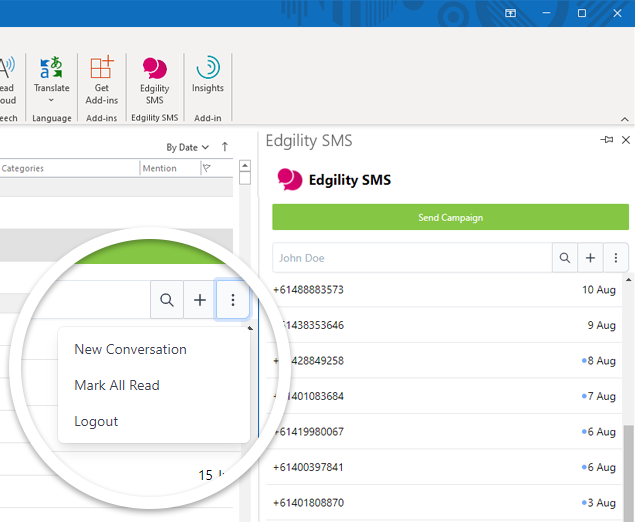Viewport: 635px width, 522px height.
Task: Open conversation +61401808870
Action: pyautogui.click(x=444, y=503)
